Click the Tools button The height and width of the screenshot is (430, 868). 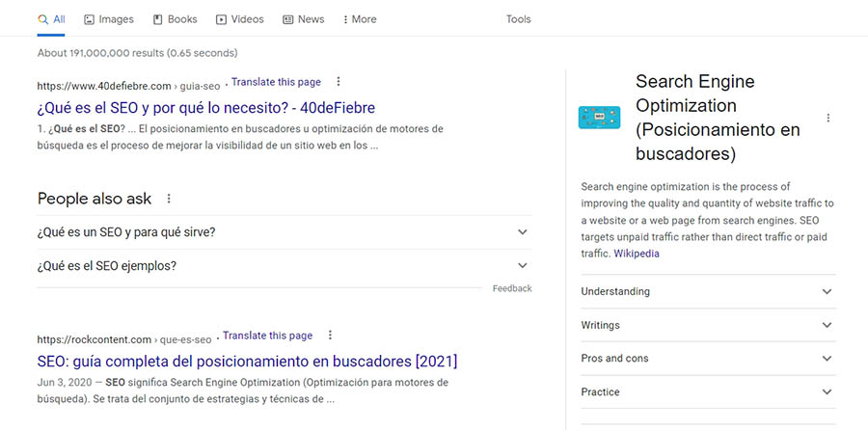(x=518, y=19)
